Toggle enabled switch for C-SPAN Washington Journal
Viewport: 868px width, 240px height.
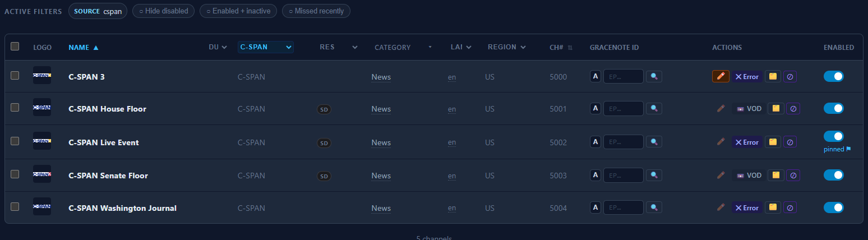[x=834, y=207]
